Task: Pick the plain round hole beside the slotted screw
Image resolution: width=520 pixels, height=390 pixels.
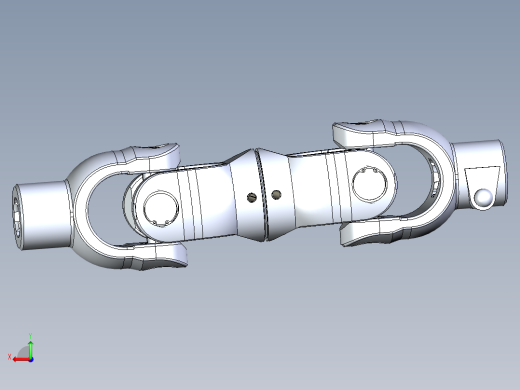Action: (276, 195)
